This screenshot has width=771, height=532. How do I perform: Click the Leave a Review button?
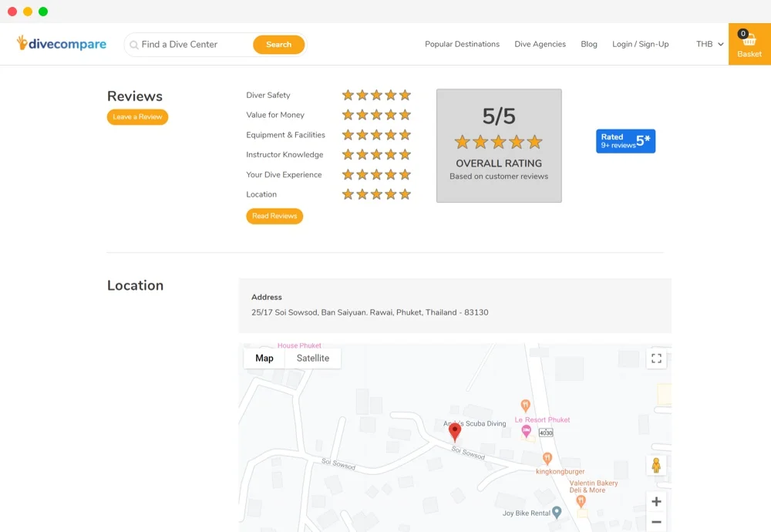pyautogui.click(x=137, y=116)
